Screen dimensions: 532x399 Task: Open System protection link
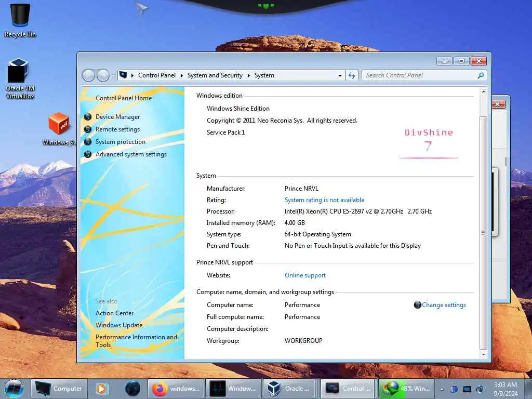(121, 142)
